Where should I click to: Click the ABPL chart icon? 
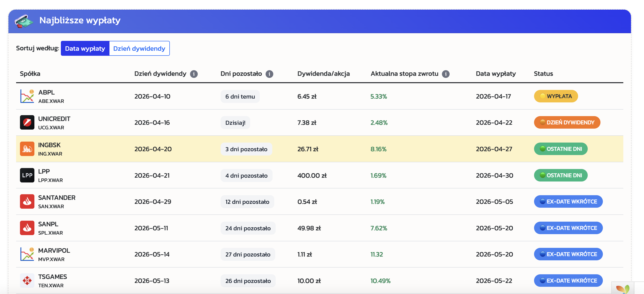coord(27,96)
